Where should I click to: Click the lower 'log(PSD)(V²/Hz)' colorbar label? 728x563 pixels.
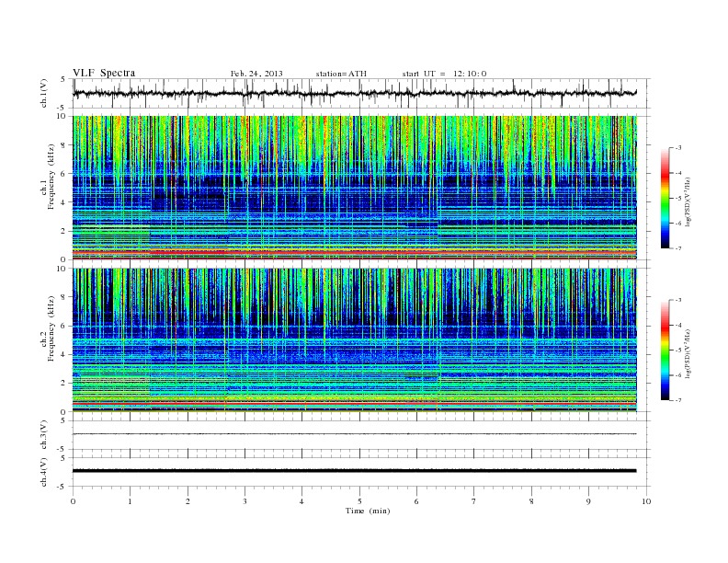(x=688, y=354)
